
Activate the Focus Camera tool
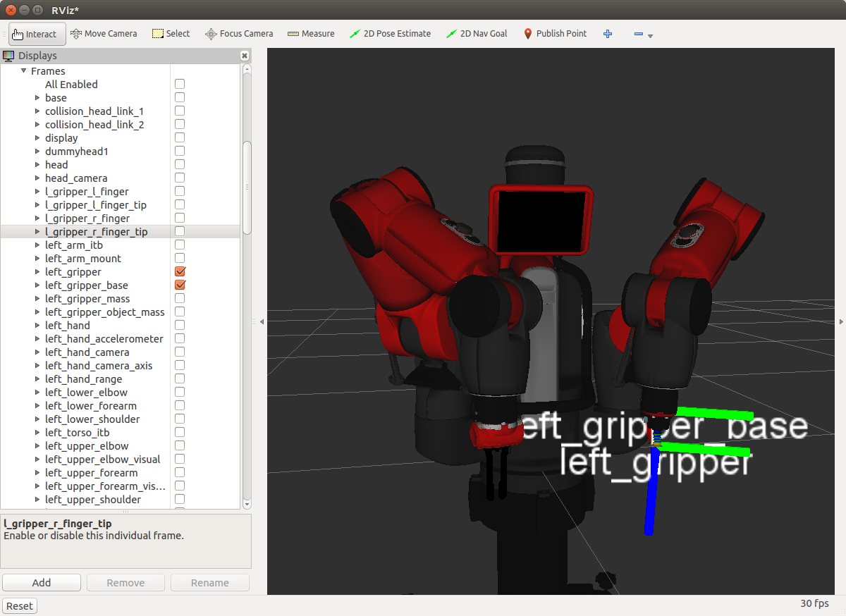pyautogui.click(x=239, y=33)
